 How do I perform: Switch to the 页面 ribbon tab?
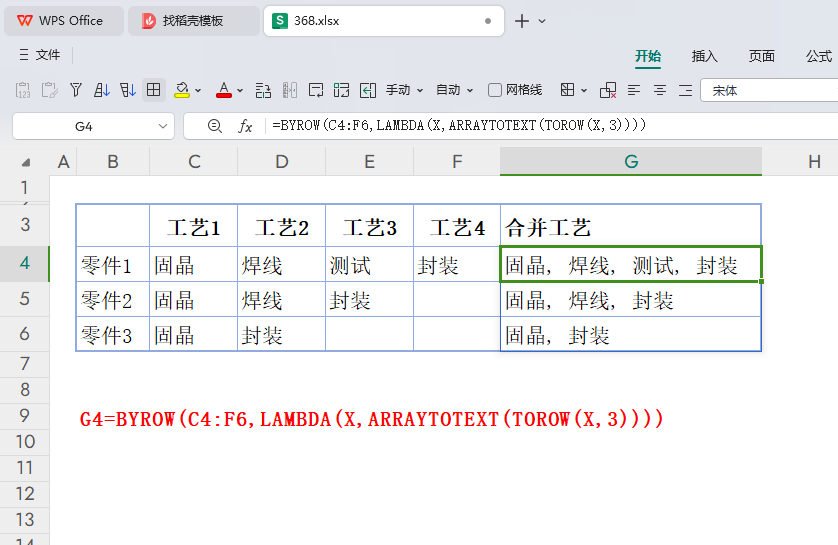click(762, 56)
